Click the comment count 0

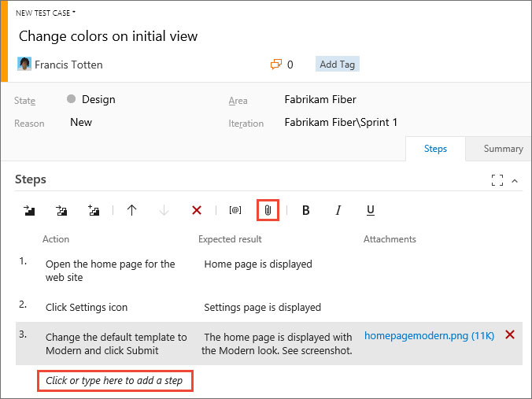coord(290,65)
